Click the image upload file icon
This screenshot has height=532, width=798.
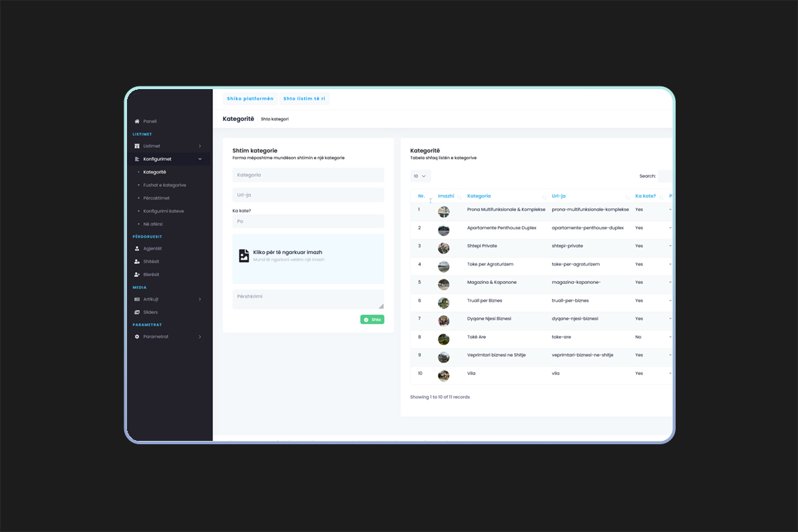pos(244,256)
